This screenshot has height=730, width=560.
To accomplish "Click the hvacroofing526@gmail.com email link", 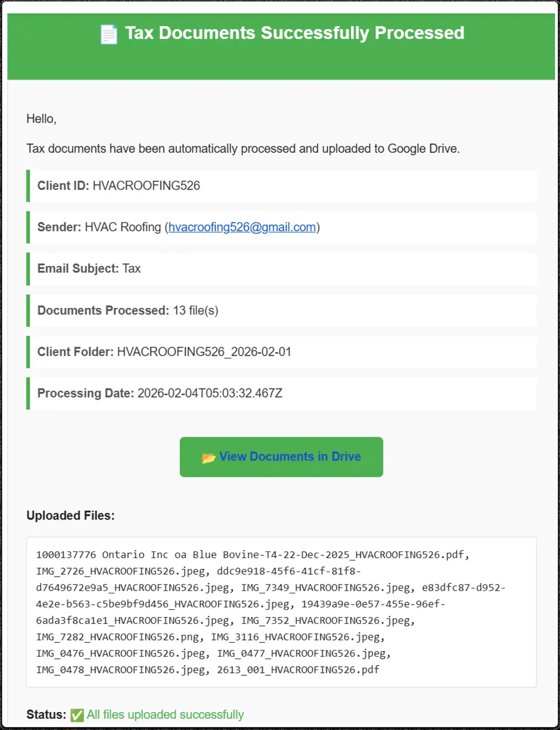I will (x=242, y=227).
